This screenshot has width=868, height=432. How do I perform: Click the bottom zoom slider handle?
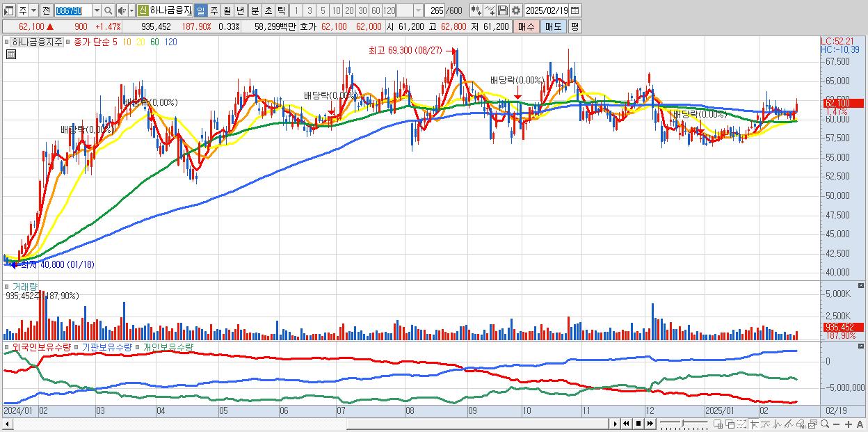tap(682, 424)
